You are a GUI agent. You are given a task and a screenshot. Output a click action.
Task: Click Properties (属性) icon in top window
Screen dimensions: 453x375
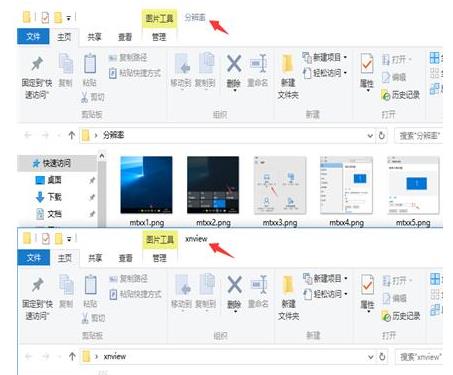click(x=367, y=63)
